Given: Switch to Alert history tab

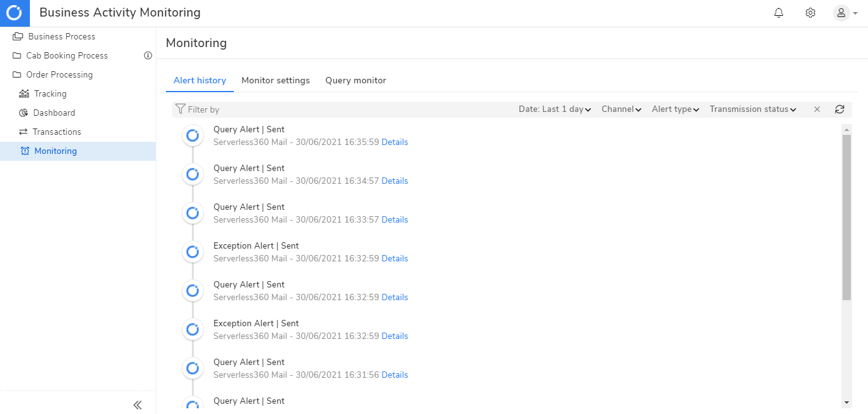Looking at the screenshot, I should [x=200, y=80].
